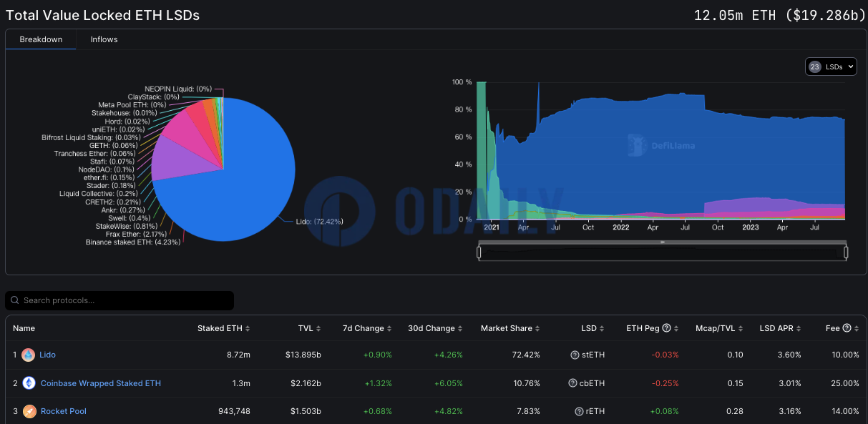Click Rocket Pool's TVL value '$1.503b'

tap(306, 411)
